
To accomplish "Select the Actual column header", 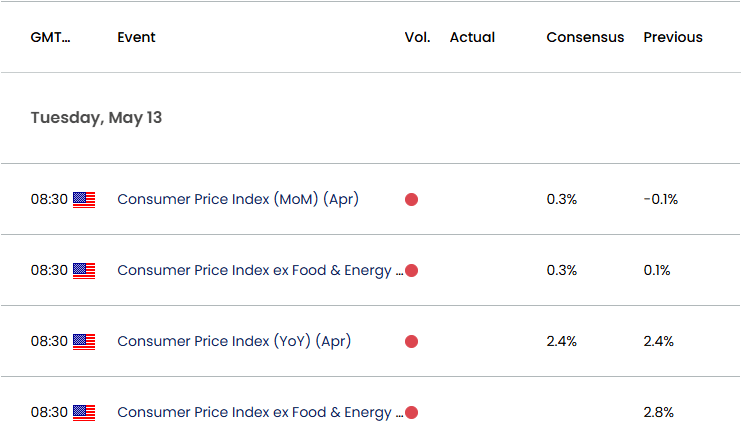I will pyautogui.click(x=472, y=37).
